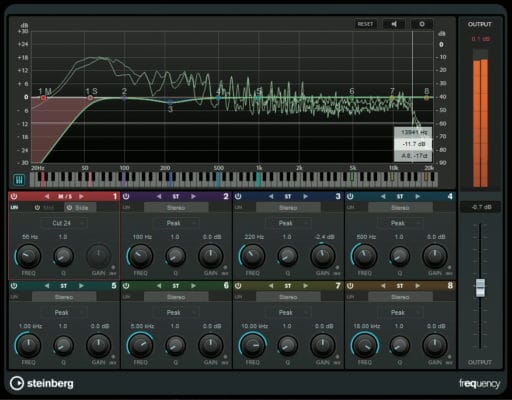Click the left arrow in band 1 header
The height and width of the screenshot is (400, 512).
(47, 196)
